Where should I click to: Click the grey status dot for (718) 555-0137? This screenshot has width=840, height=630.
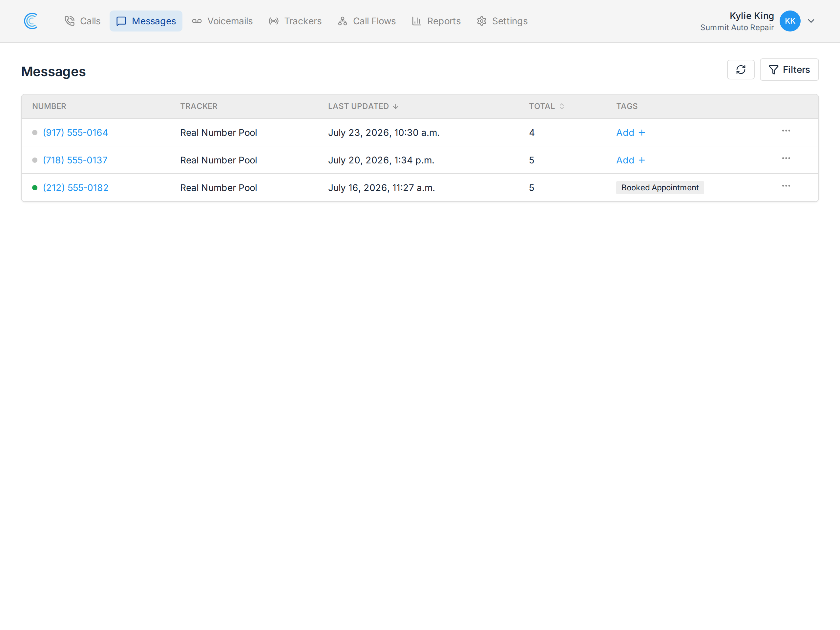pyautogui.click(x=35, y=160)
